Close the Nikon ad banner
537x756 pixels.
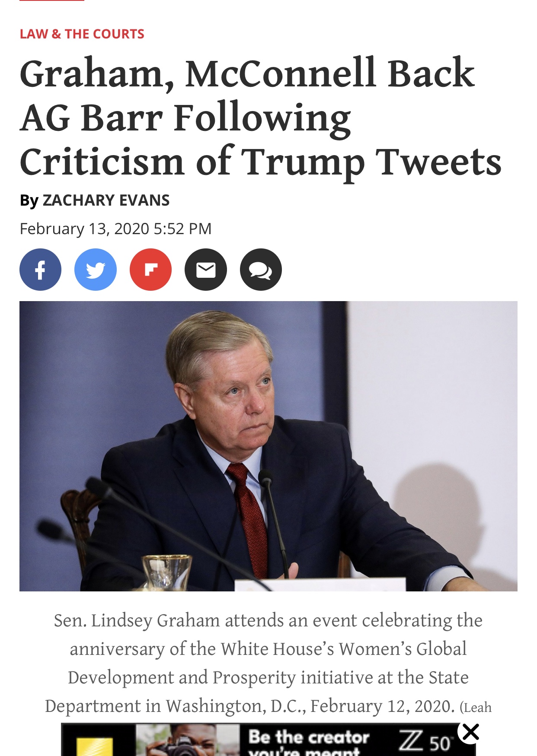(x=470, y=732)
